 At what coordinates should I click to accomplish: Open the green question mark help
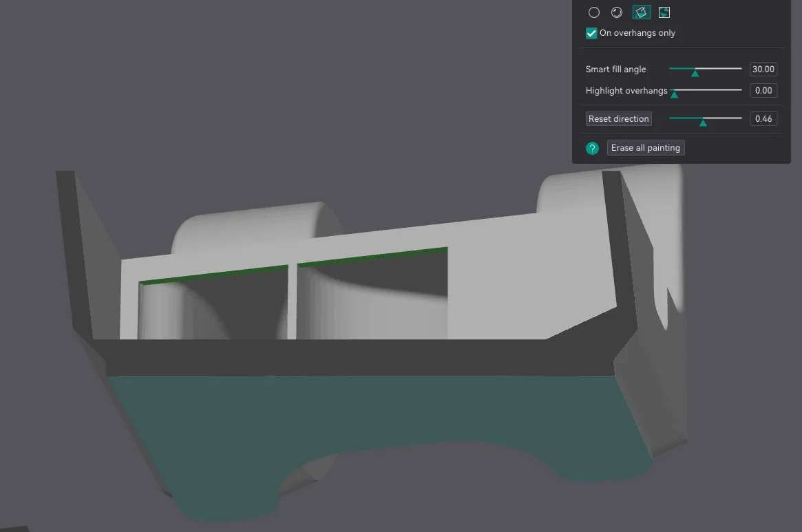[592, 148]
